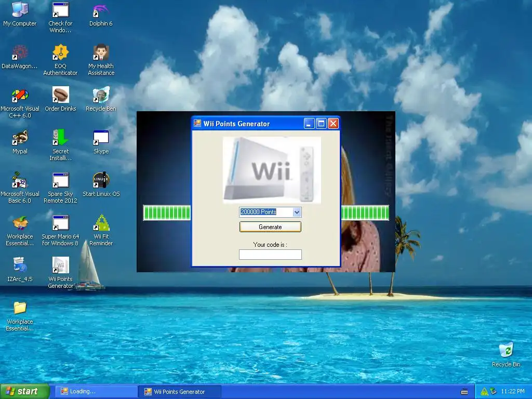Image resolution: width=532 pixels, height=399 pixels.
Task: Close the Wii Points Generator window
Action: pyautogui.click(x=333, y=124)
